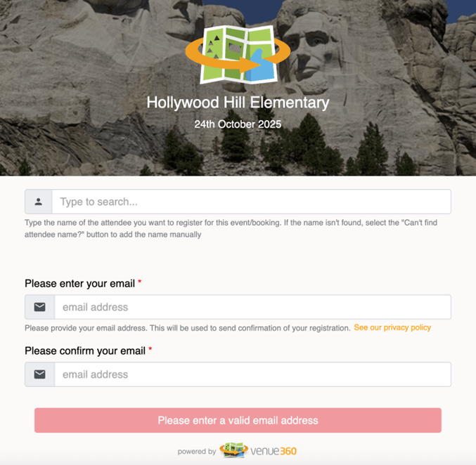Focus the Please confirm your email input

coord(252,374)
